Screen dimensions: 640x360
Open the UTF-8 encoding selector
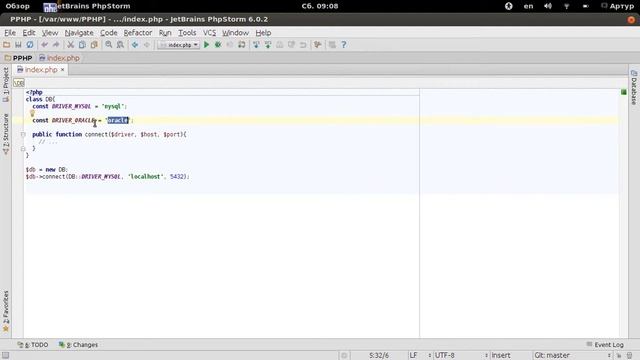[x=461, y=356]
